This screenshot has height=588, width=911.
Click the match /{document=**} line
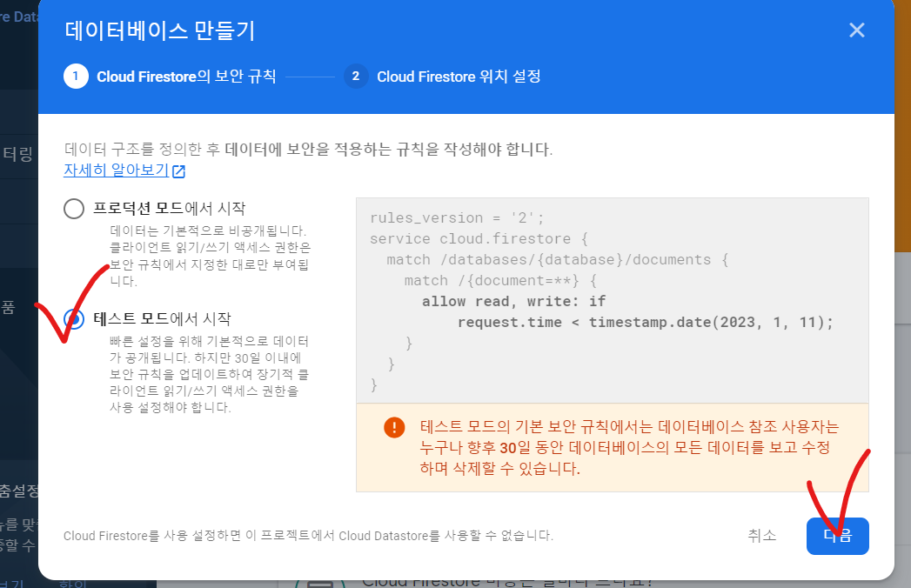[x=501, y=281]
